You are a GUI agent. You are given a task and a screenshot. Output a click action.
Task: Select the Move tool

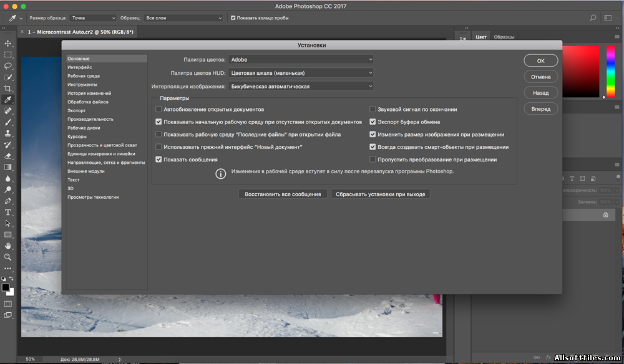(8, 44)
